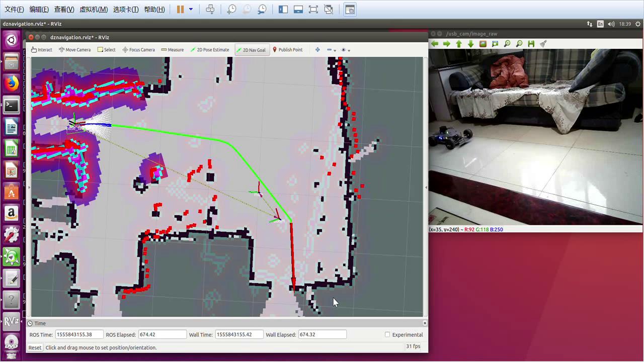Enable the Experimental checkbox
The height and width of the screenshot is (362, 644).
[387, 334]
